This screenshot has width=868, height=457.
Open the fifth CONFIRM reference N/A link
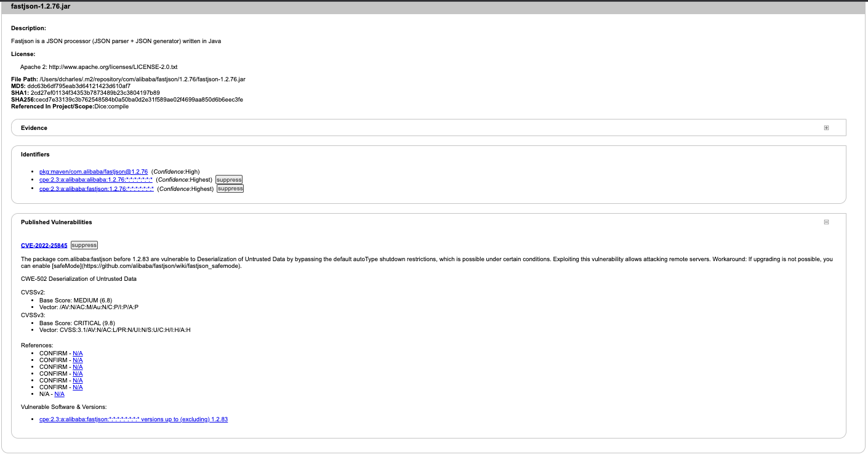(78, 381)
